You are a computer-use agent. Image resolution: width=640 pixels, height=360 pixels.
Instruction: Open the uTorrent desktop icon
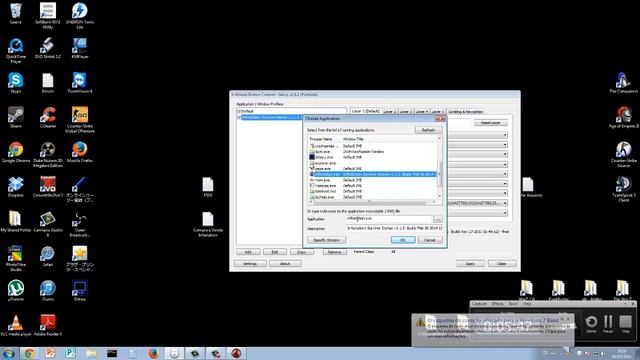click(x=16, y=291)
